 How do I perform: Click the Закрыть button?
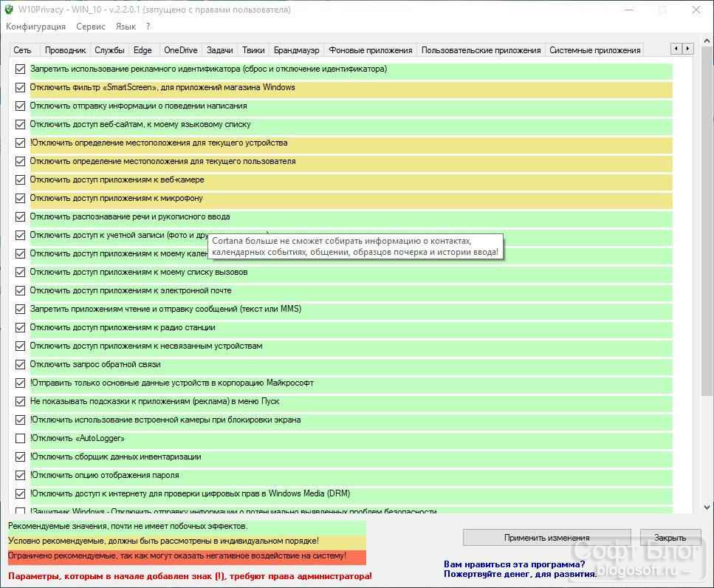pos(670,538)
